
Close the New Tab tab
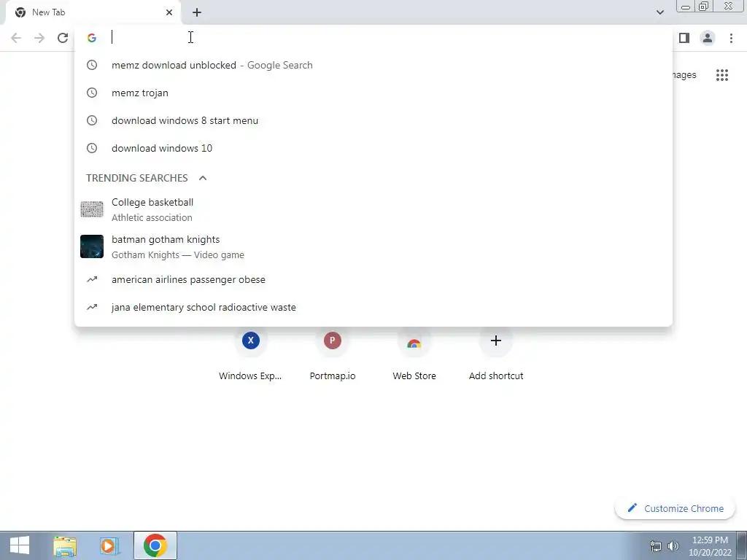tap(169, 12)
